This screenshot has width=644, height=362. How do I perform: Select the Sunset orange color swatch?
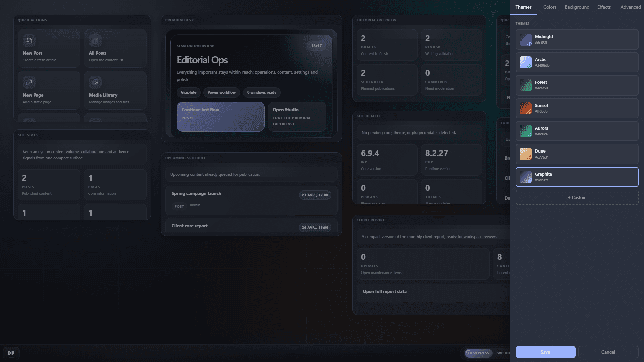tap(525, 108)
